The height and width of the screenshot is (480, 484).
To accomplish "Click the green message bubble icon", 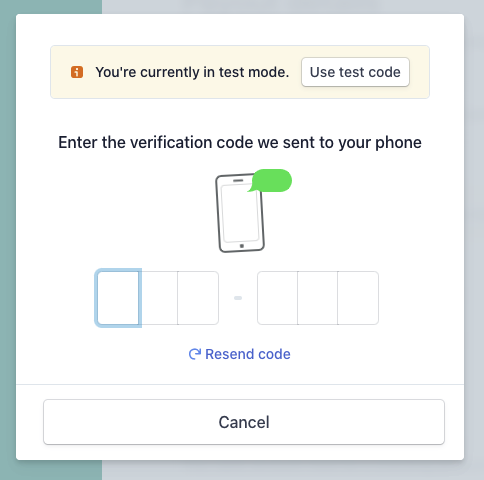I will click(270, 181).
